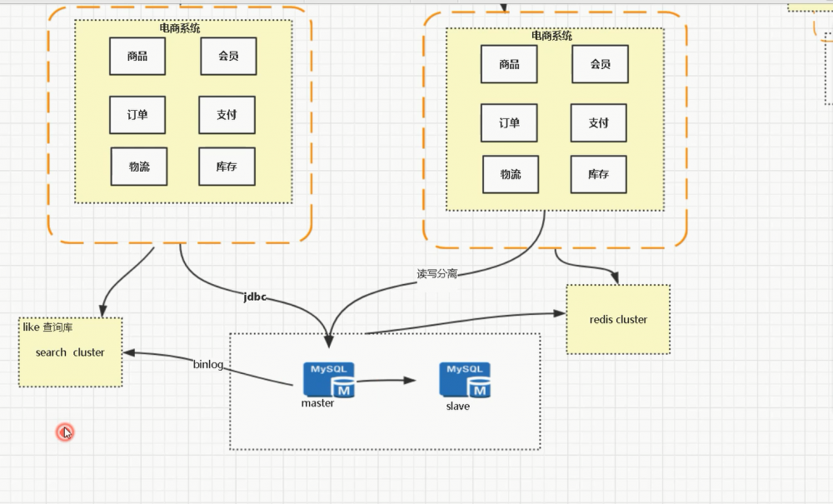Select the "读写分离" connector label
833x504 pixels.
[x=437, y=273]
